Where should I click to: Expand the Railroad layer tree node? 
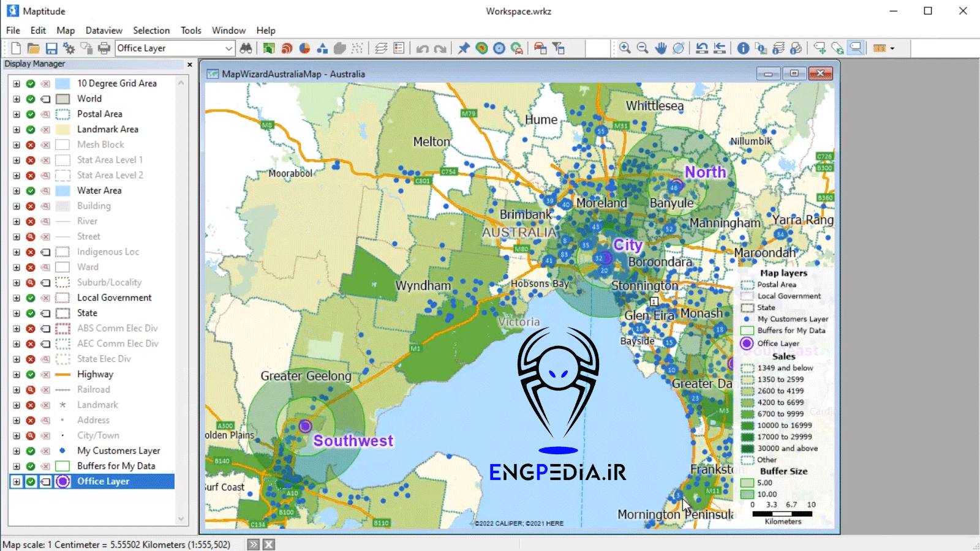point(17,389)
